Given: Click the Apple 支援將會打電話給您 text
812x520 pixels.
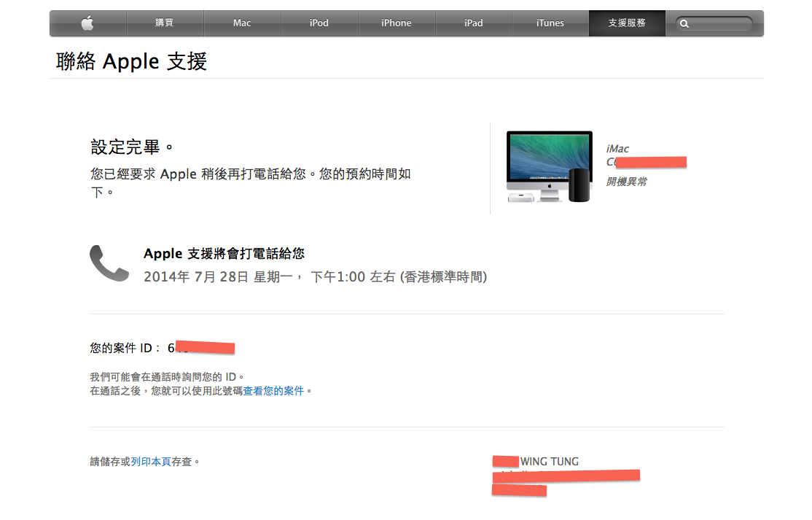Looking at the screenshot, I should (225, 254).
